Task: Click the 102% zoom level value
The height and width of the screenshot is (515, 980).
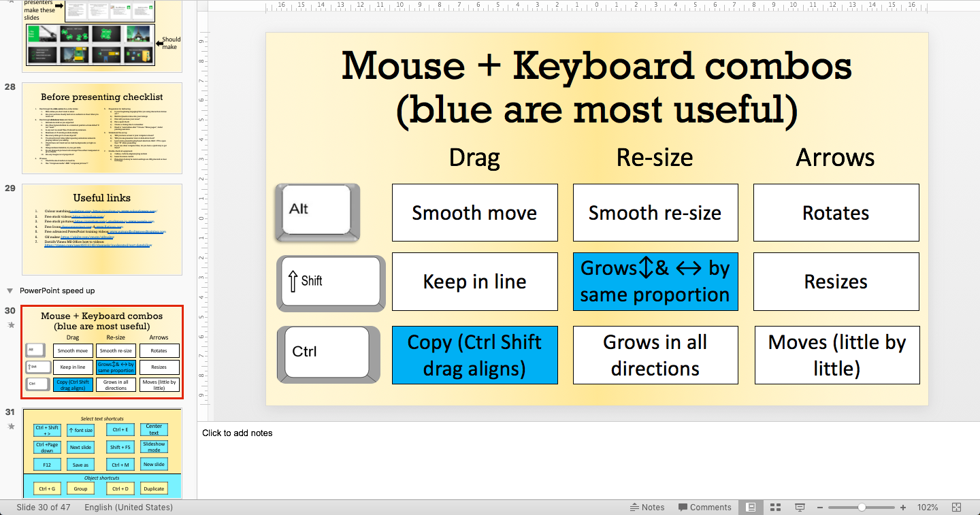Action: (928, 508)
